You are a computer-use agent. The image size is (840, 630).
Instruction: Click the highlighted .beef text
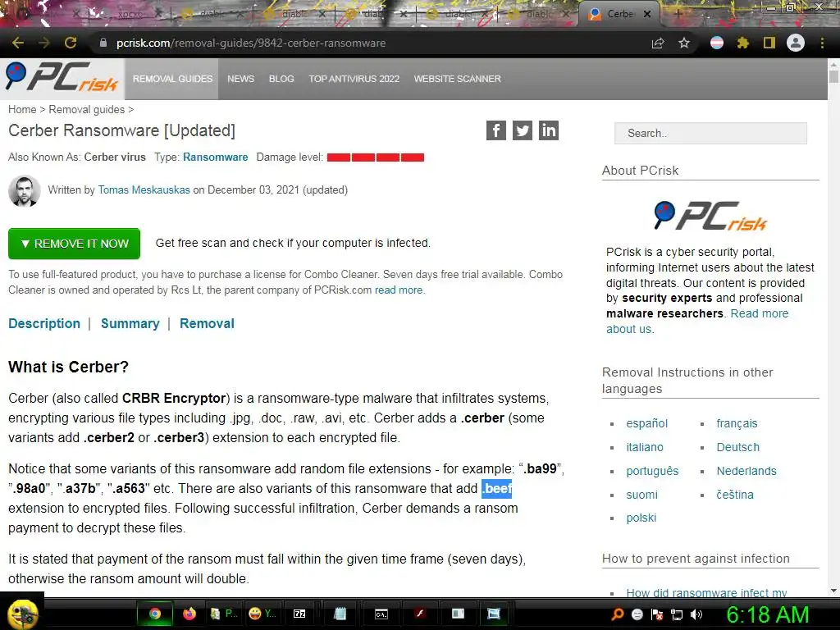(496, 489)
